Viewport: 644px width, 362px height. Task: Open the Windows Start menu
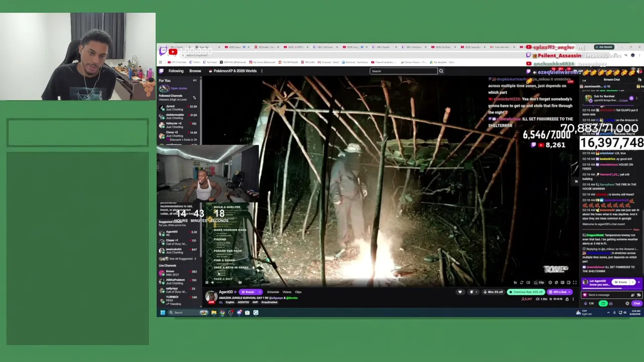click(163, 313)
